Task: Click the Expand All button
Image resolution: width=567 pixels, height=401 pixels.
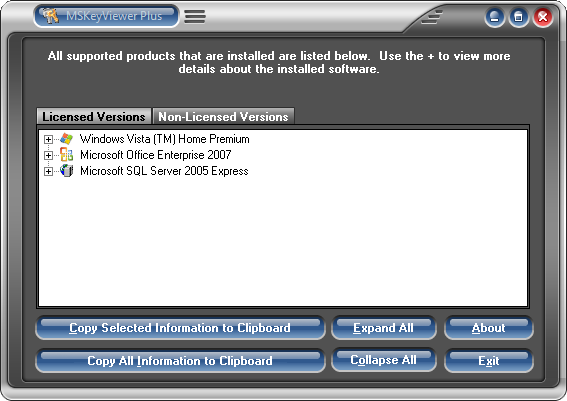Action: pos(383,328)
